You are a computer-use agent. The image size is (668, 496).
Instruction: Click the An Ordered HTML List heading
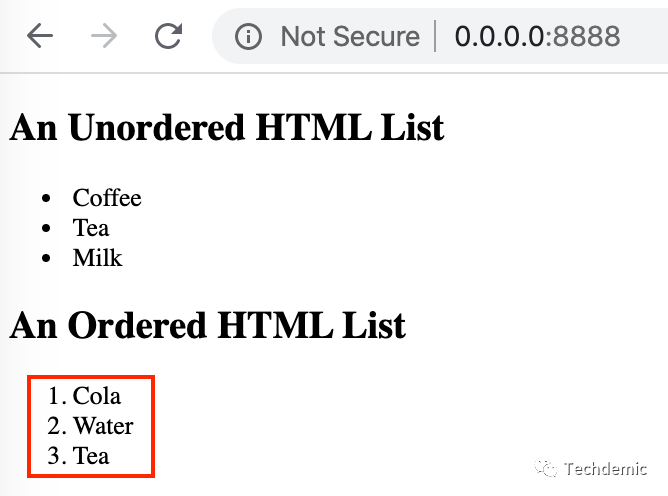(x=207, y=325)
